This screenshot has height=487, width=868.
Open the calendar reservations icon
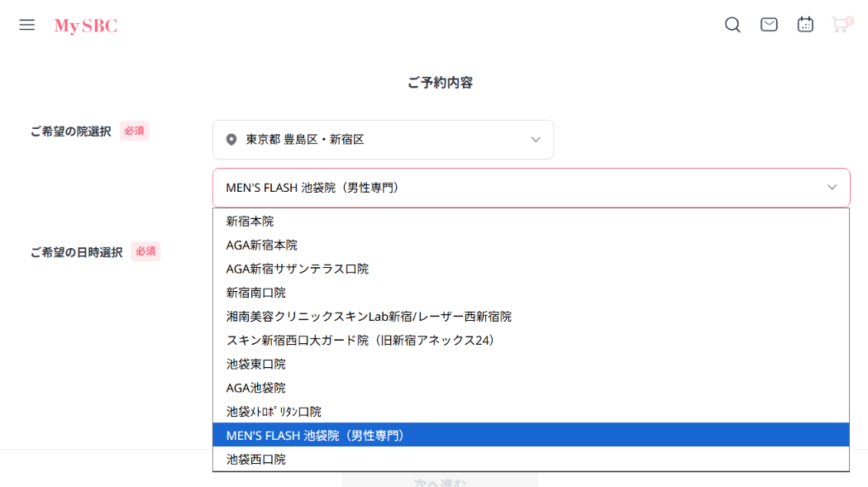click(x=805, y=24)
